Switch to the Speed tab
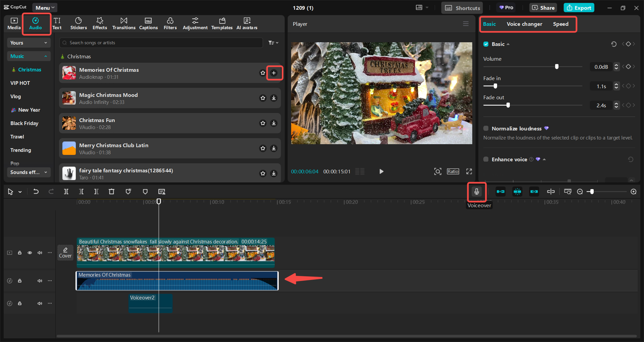The image size is (644, 342). pos(560,24)
